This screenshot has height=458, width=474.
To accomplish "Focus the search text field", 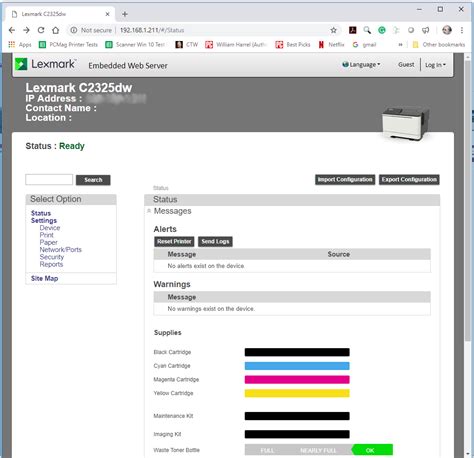I will click(49, 179).
